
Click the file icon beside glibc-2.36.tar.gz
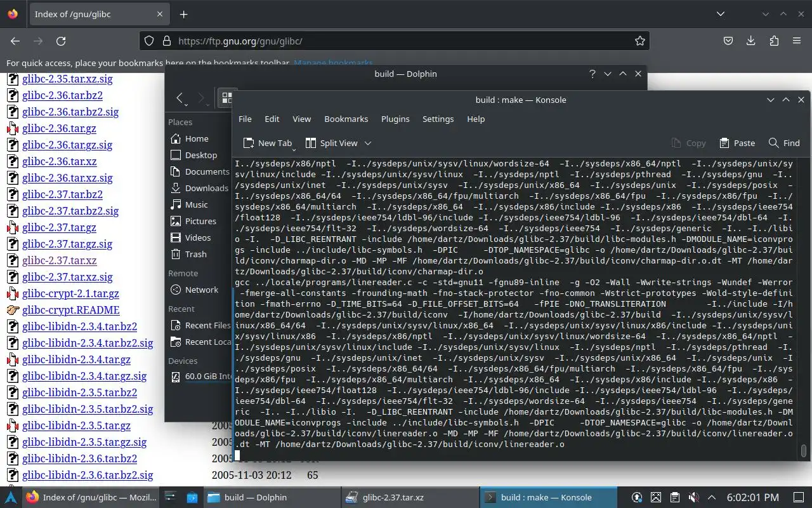coord(13,128)
